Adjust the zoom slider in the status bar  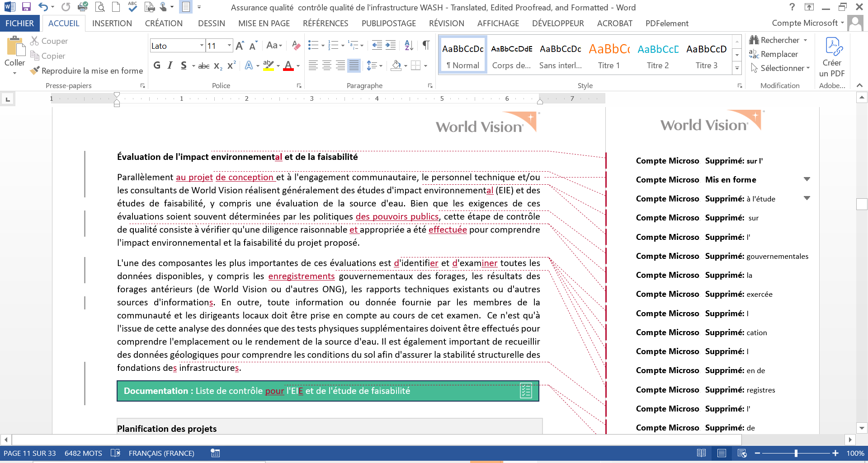796,453
